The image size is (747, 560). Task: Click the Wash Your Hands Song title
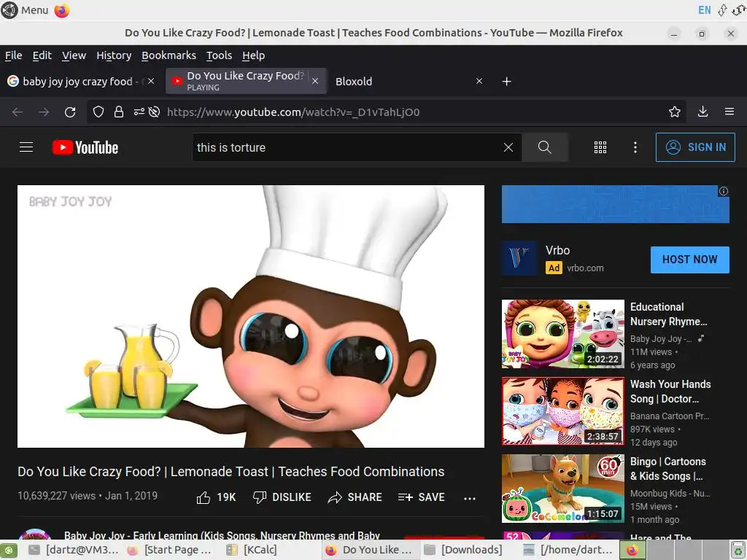click(670, 392)
